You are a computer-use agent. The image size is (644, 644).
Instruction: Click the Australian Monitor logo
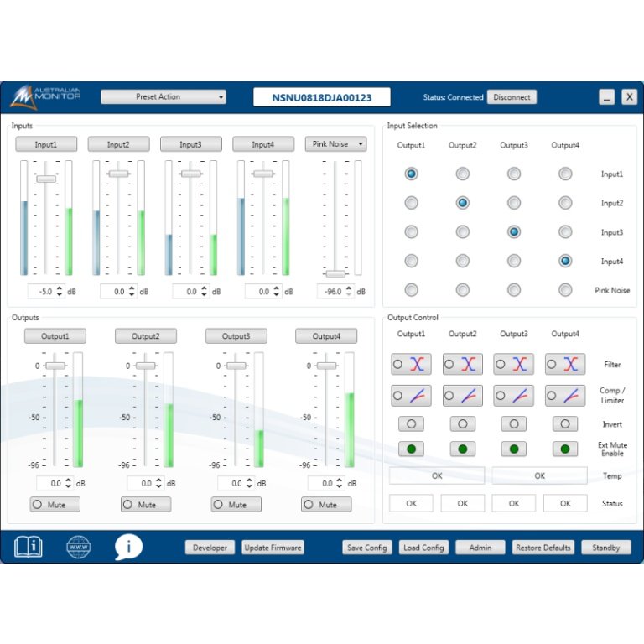click(45, 96)
